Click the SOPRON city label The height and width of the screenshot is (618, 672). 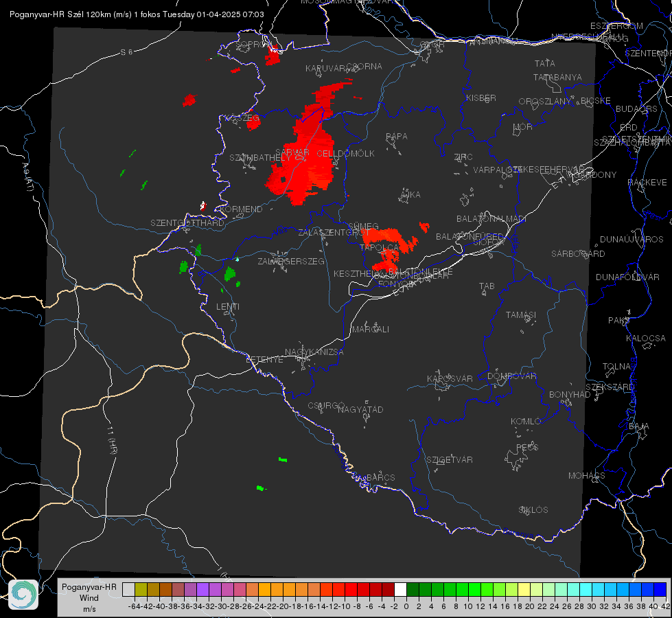[x=253, y=44]
